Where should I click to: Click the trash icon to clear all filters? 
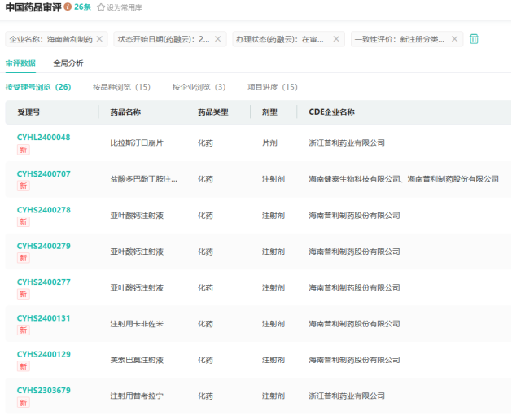click(475, 39)
